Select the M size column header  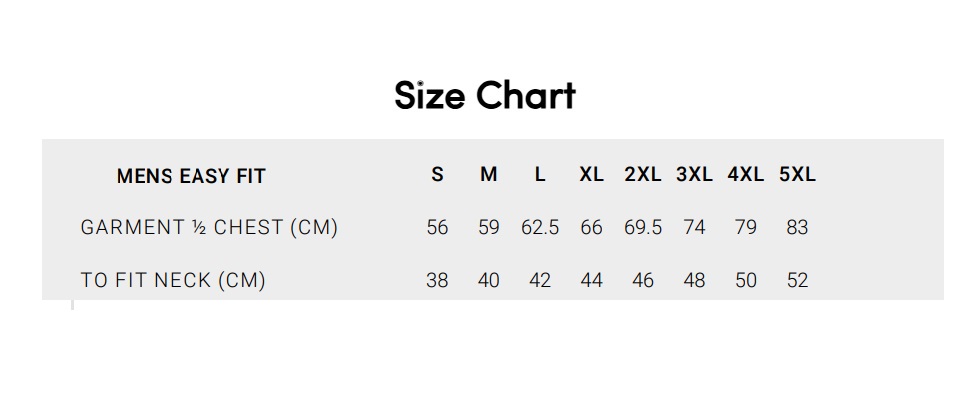(488, 175)
